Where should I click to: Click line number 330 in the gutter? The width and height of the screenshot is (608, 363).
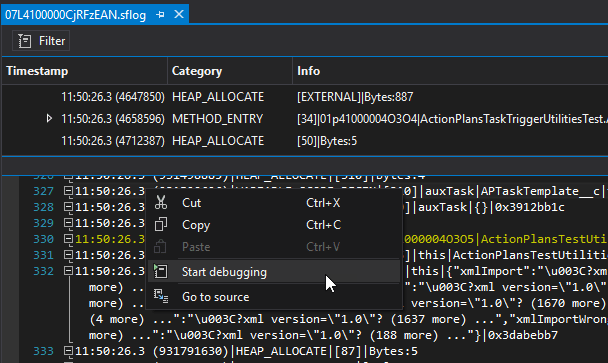click(x=43, y=239)
